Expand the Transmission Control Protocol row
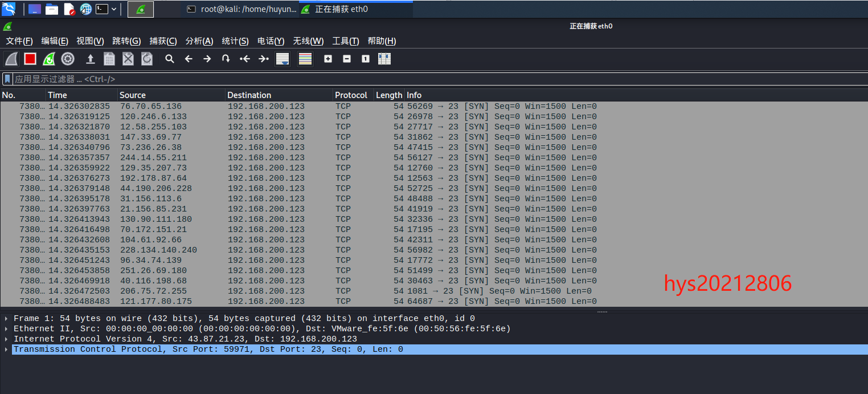The image size is (868, 394). point(6,350)
